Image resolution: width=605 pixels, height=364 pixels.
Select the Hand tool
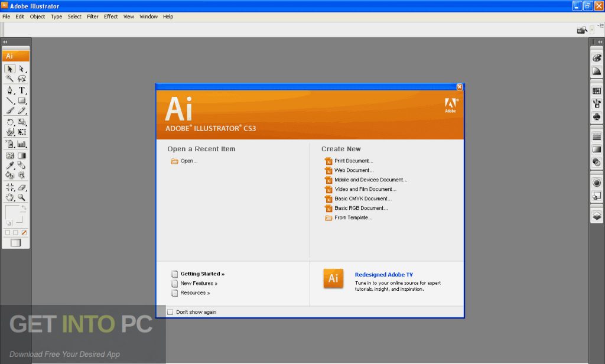pyautogui.click(x=9, y=197)
